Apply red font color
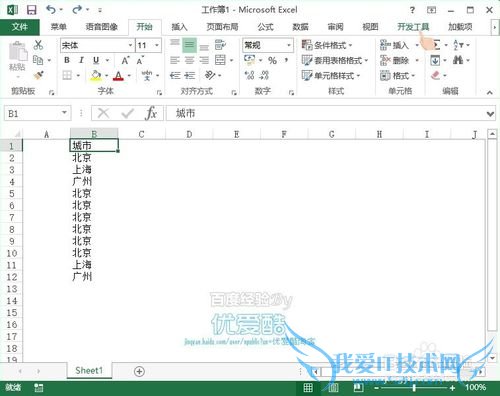 [118, 76]
